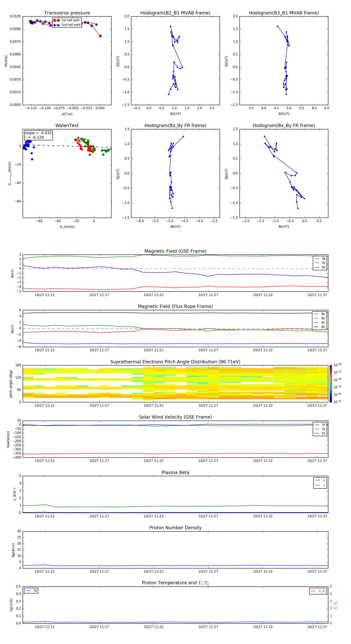351x644 pixels.
Task: Select the "Bz'" flux rope legend entry
Action: 320,323
